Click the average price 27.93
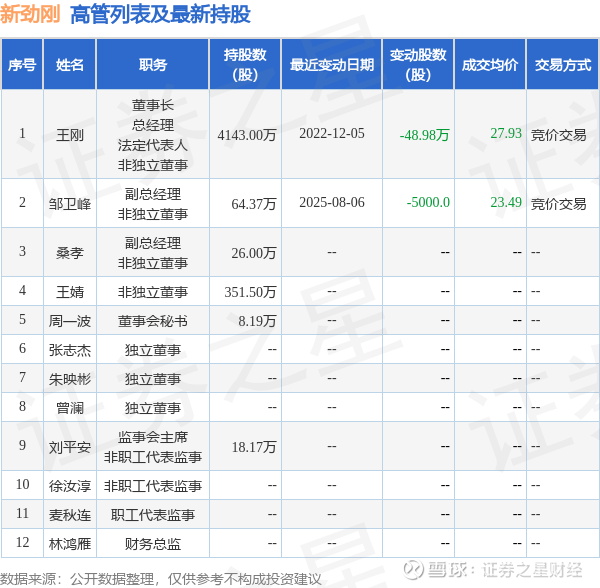The height and width of the screenshot is (588, 600). [x=506, y=134]
